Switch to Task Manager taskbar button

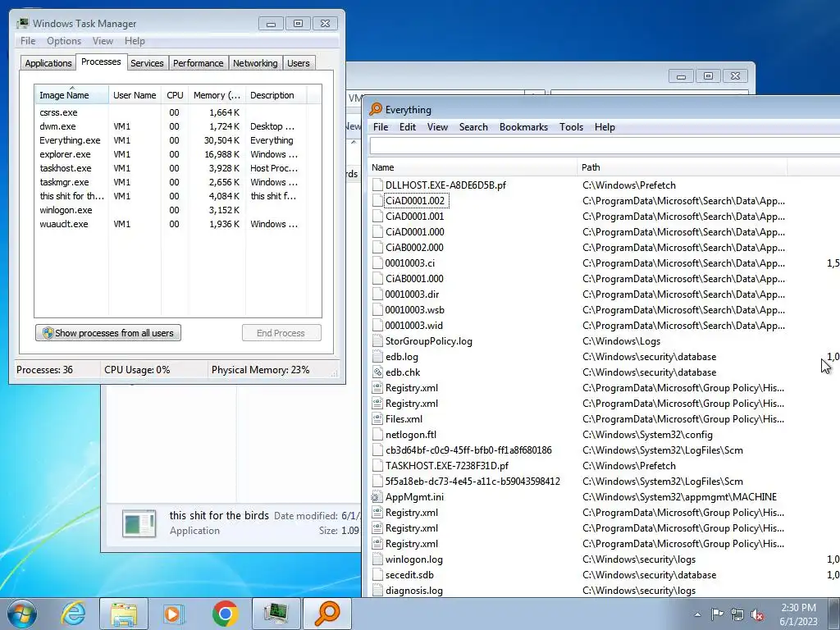click(276, 614)
